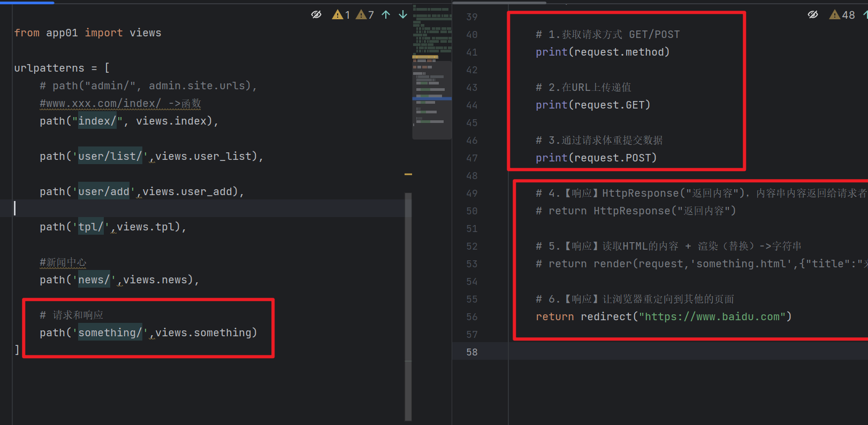Click the '# 6.【响应】让浏览器重定向' comment
This screenshot has height=425, width=868.
[635, 299]
